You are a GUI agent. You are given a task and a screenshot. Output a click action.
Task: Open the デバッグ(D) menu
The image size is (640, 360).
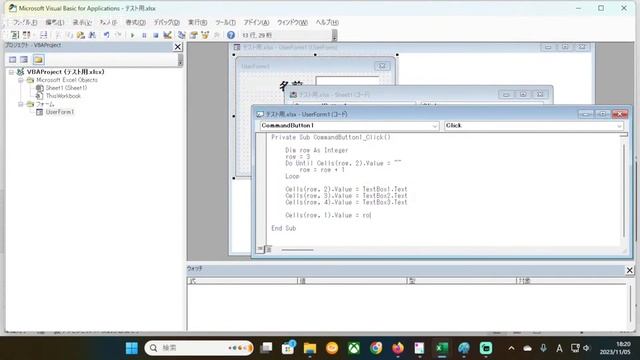(x=166, y=22)
